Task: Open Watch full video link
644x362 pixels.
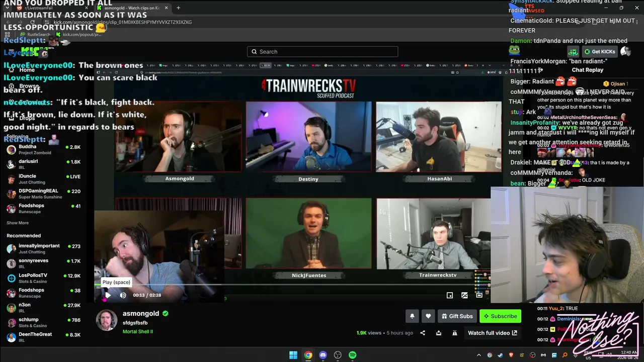Action: tap(493, 333)
